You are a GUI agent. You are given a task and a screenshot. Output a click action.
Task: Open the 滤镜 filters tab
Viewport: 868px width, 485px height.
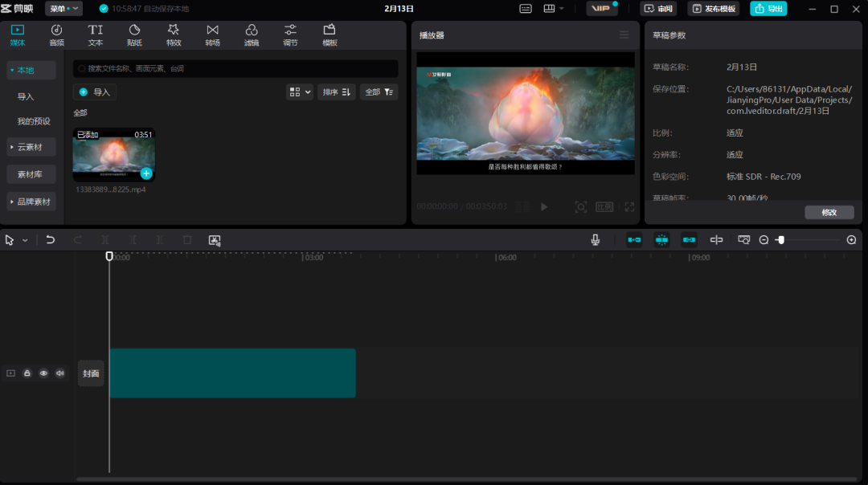coord(252,35)
